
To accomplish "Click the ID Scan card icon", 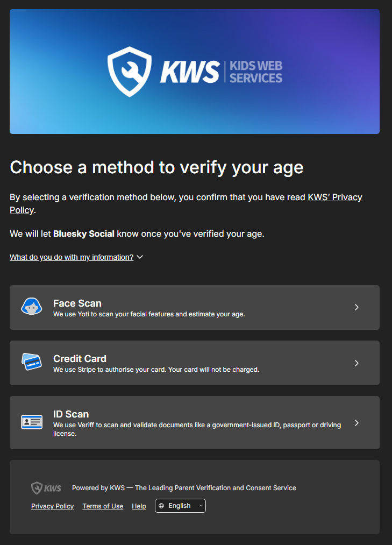I will tap(32, 422).
